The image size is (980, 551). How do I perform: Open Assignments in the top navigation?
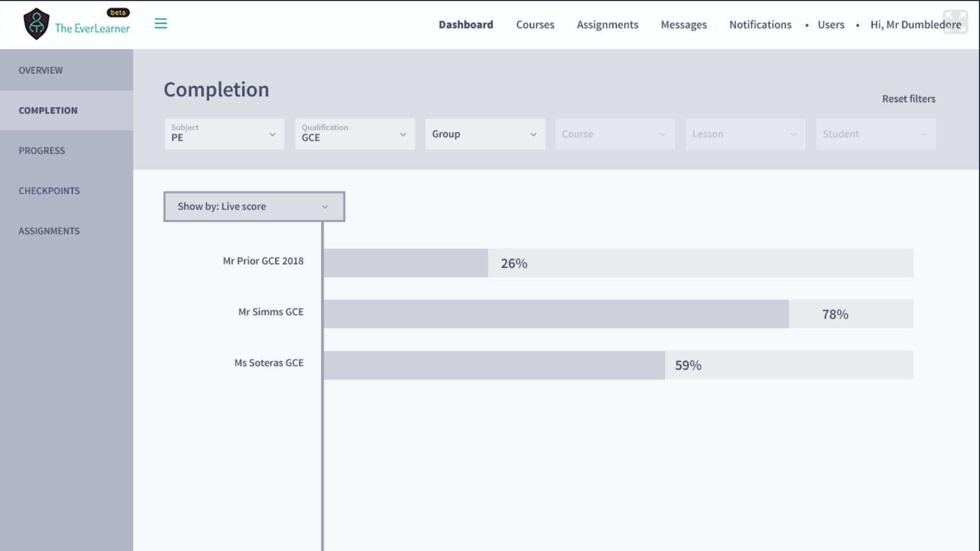click(x=607, y=24)
